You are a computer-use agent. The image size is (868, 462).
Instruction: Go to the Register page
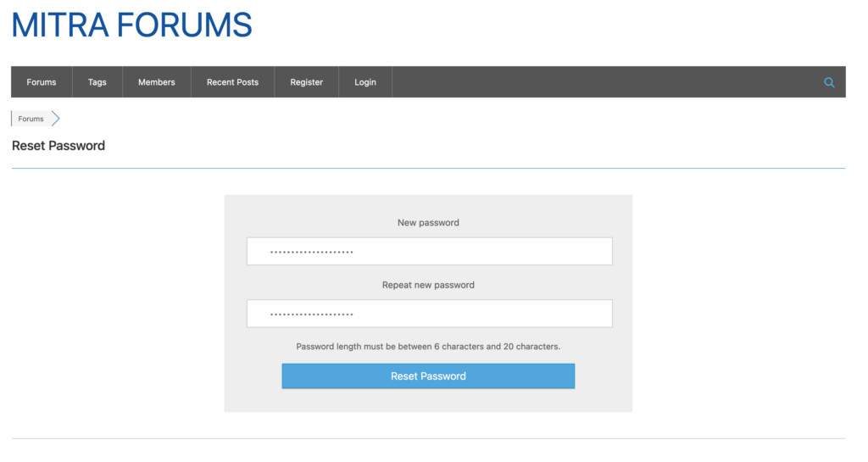click(x=306, y=82)
